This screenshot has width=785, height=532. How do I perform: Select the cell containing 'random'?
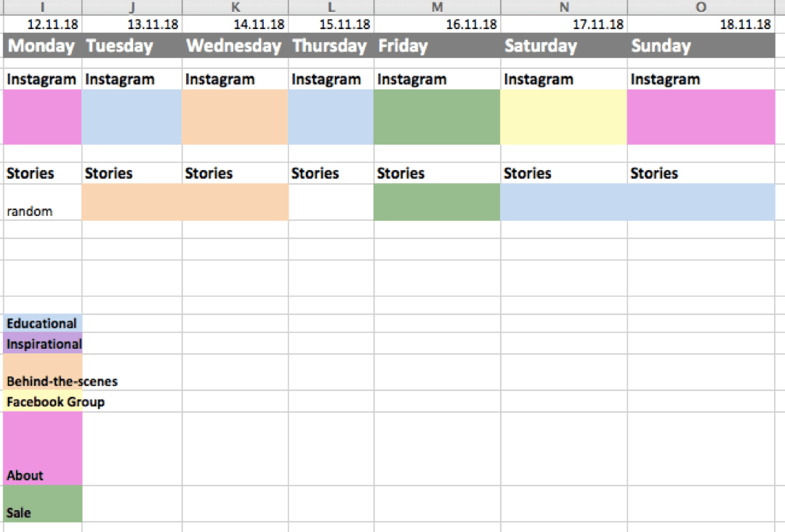[x=43, y=202]
